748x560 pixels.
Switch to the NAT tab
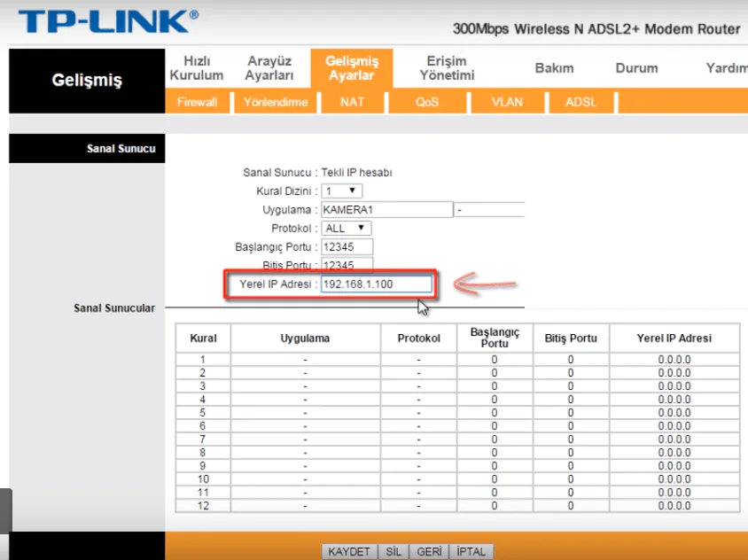tap(352, 102)
